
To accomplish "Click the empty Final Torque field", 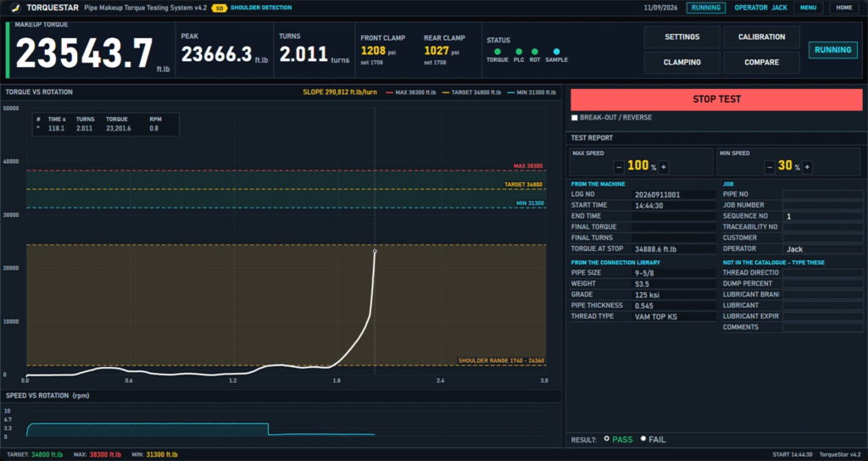I will pyautogui.click(x=674, y=227).
